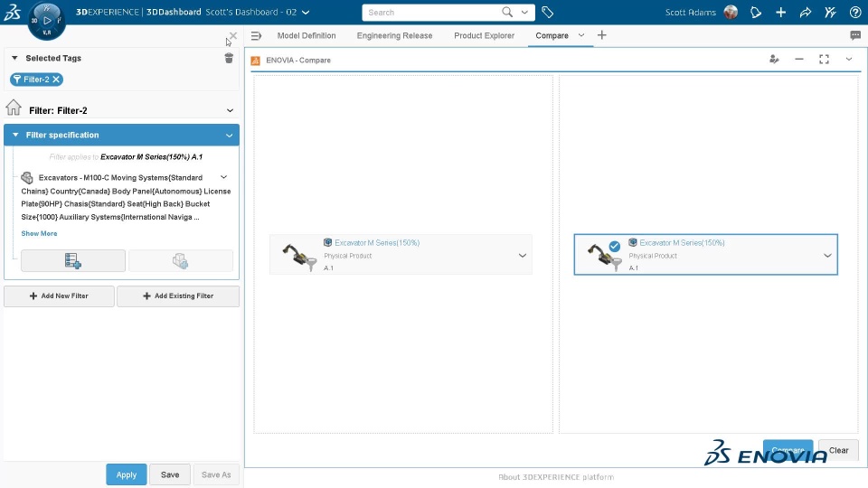Viewport: 868px width, 488px height.
Task: Open the help question mark icon
Action: [855, 12]
